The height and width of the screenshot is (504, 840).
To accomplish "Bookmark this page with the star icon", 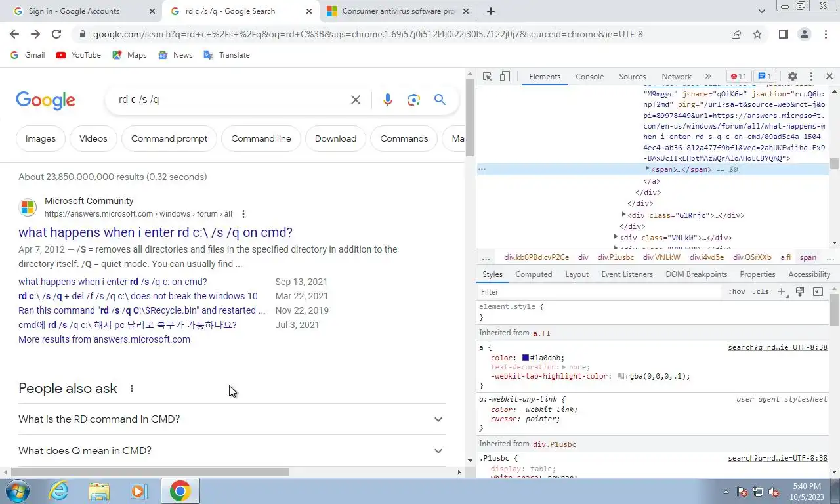I will click(x=757, y=34).
